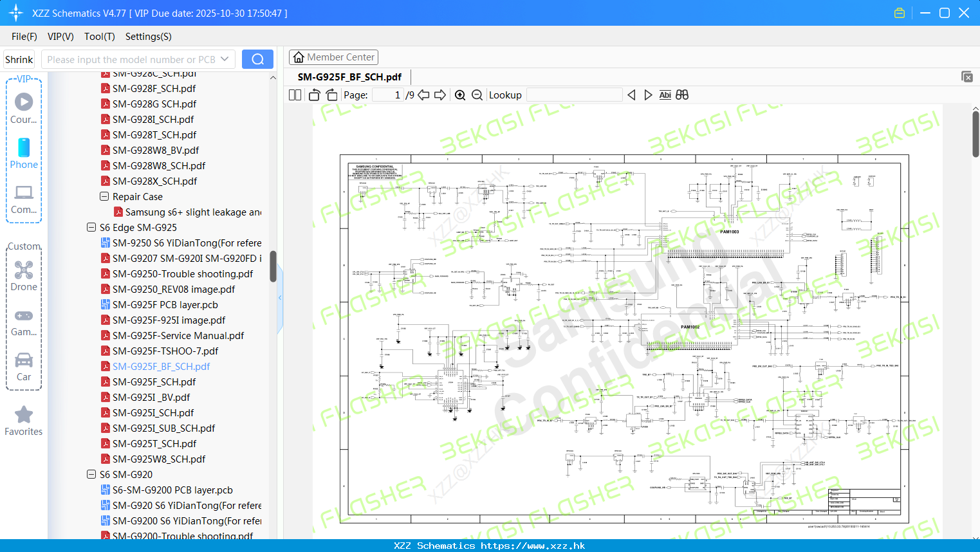Click the PDF viewer vertical scrollbar thumb
The width and height of the screenshot is (980, 552).
point(975,134)
